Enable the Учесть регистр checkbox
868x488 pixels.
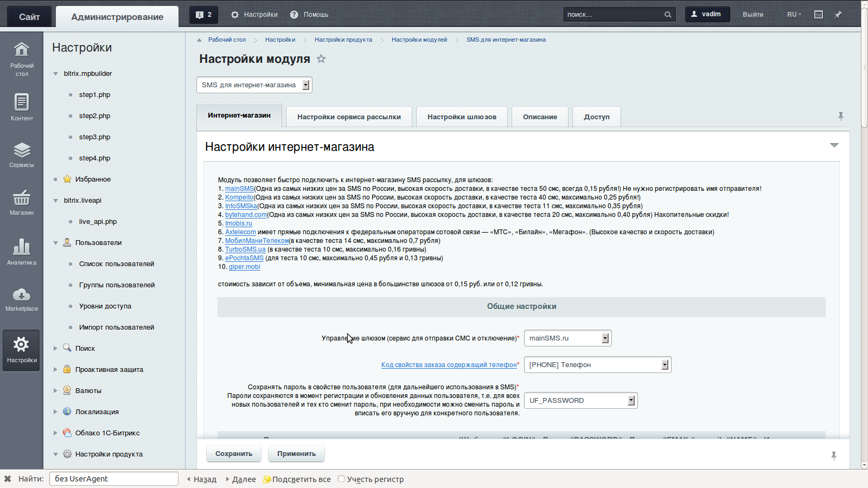(x=341, y=479)
